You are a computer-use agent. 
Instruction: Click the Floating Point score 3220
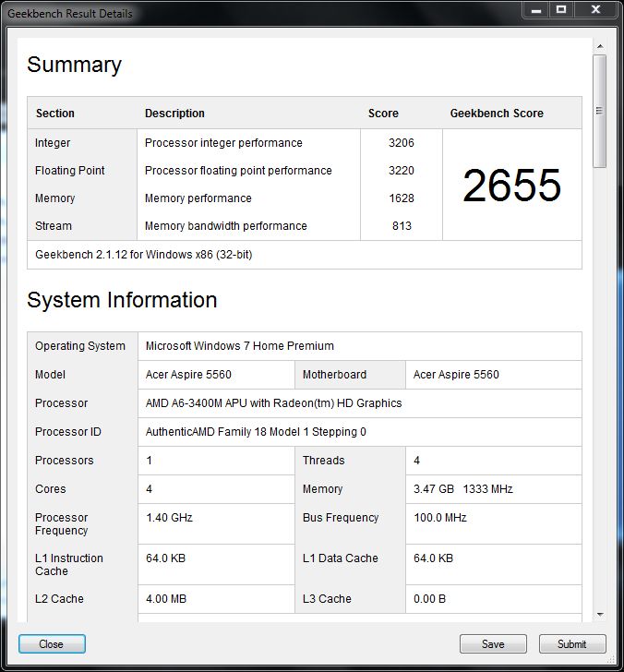(x=402, y=171)
